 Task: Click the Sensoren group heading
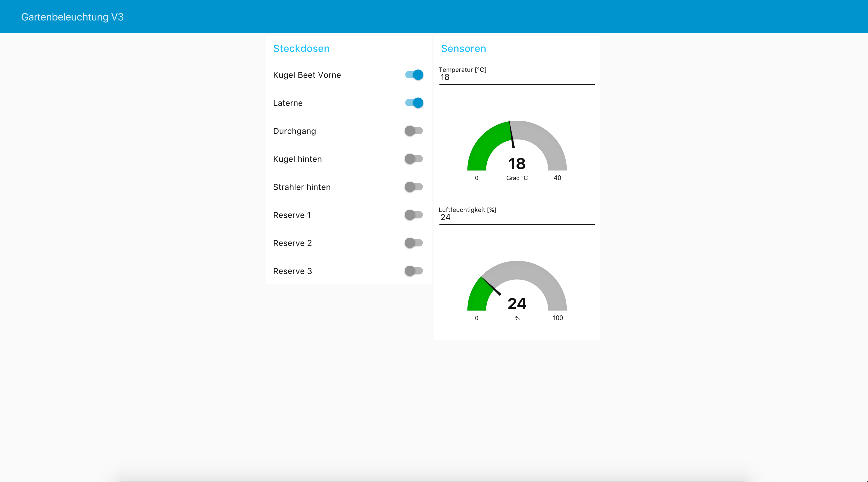[x=463, y=49]
